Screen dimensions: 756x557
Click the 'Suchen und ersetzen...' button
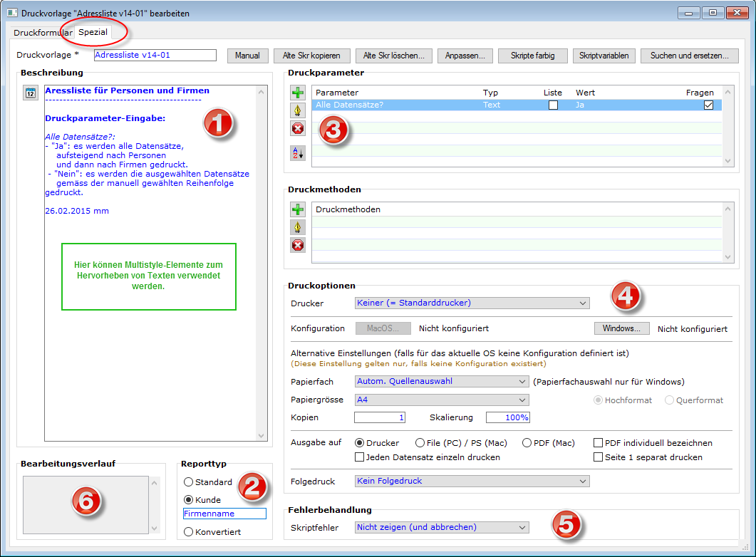click(689, 56)
